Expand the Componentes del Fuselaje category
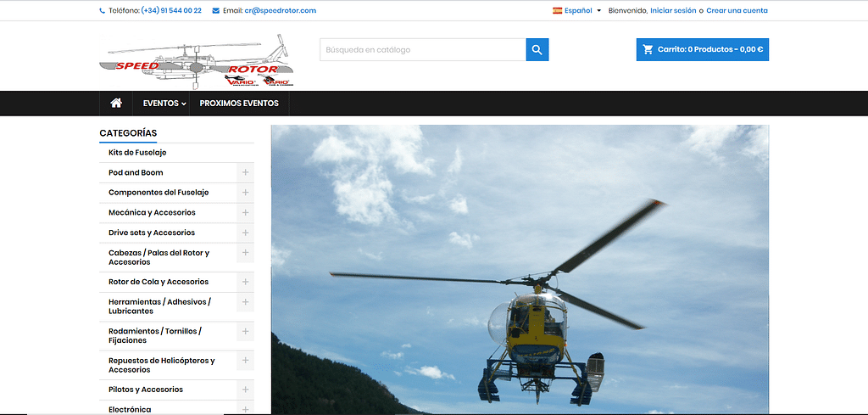The image size is (868, 415). click(245, 193)
